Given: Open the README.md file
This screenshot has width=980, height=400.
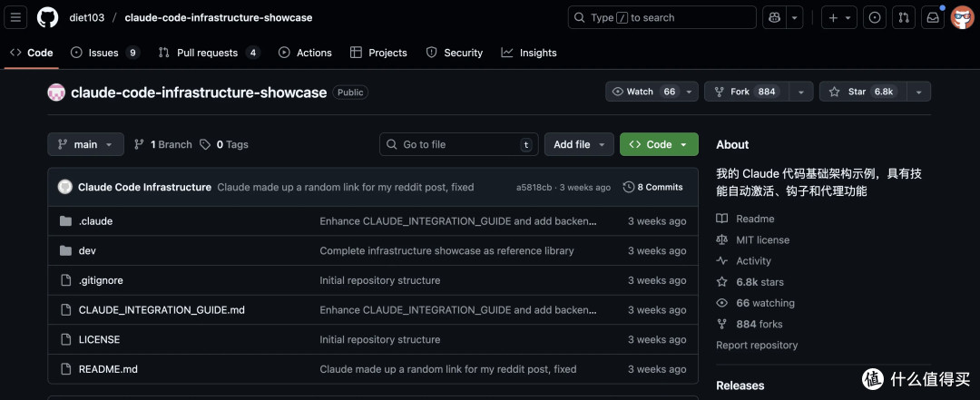Looking at the screenshot, I should [x=108, y=369].
